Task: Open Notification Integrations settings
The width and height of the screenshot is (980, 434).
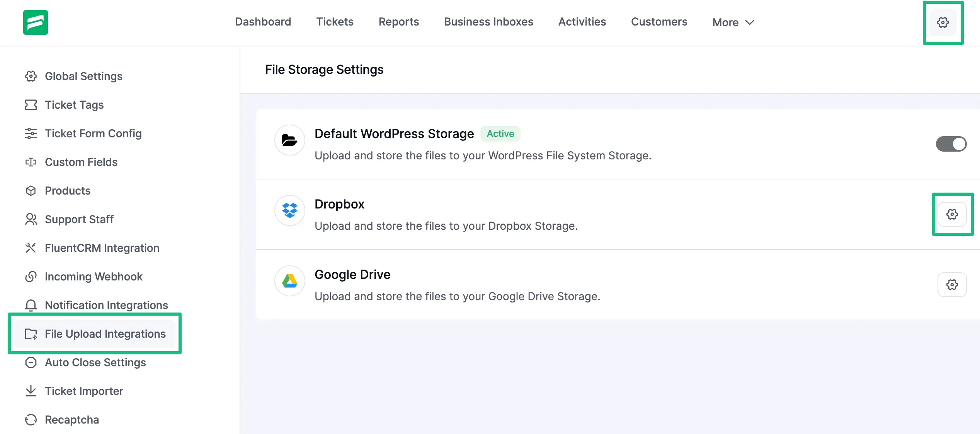Action: coord(106,305)
